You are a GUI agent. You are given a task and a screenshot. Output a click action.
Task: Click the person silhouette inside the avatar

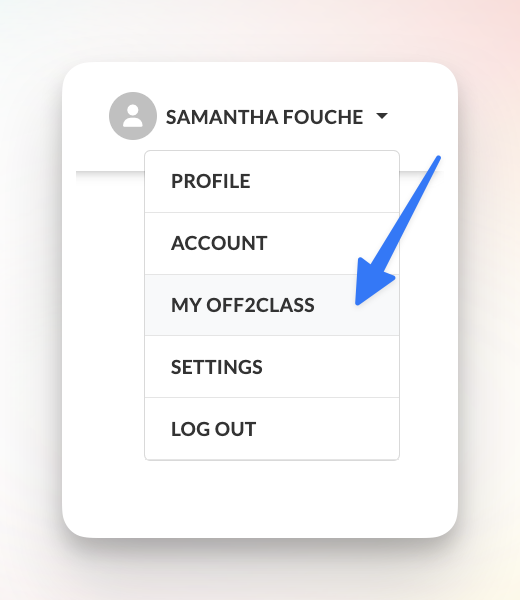[133, 116]
